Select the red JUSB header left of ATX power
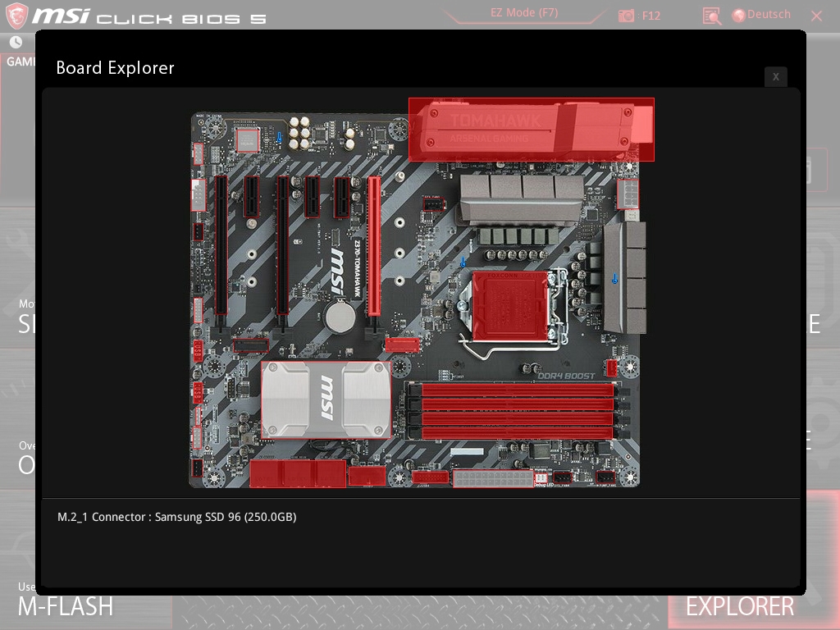The width and height of the screenshot is (840, 630). pyautogui.click(x=430, y=477)
